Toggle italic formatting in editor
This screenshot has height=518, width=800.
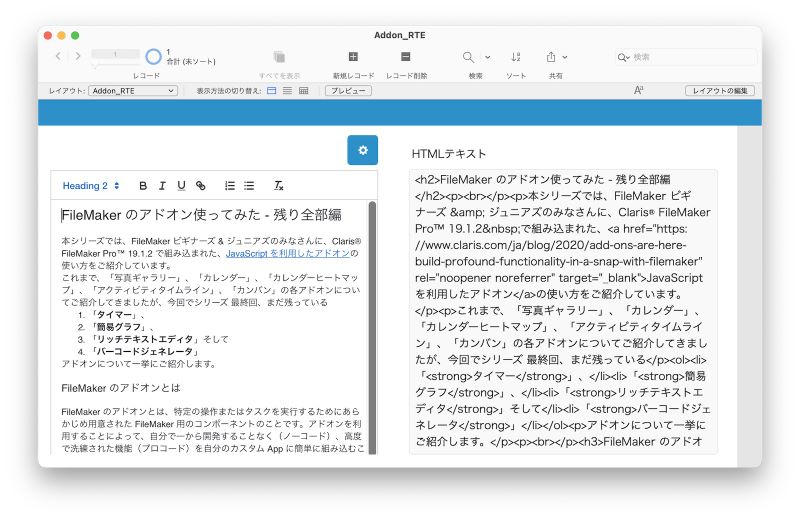pos(162,186)
